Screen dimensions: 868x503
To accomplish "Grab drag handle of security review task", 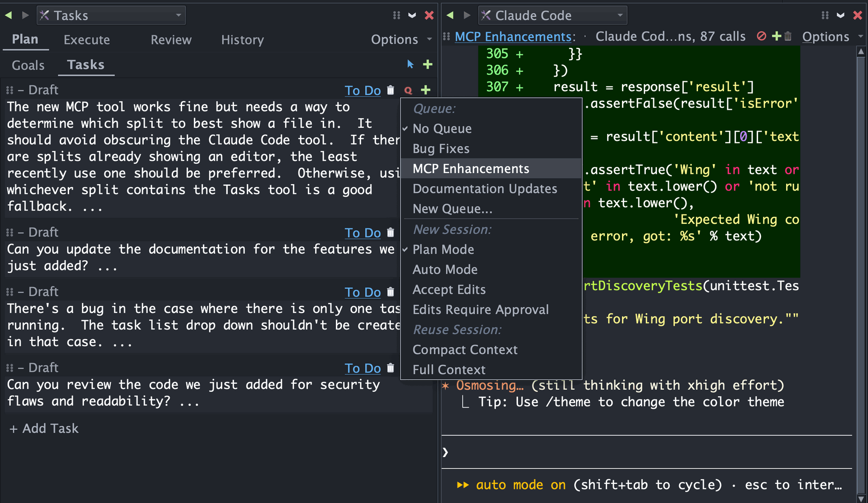I will 9,367.
